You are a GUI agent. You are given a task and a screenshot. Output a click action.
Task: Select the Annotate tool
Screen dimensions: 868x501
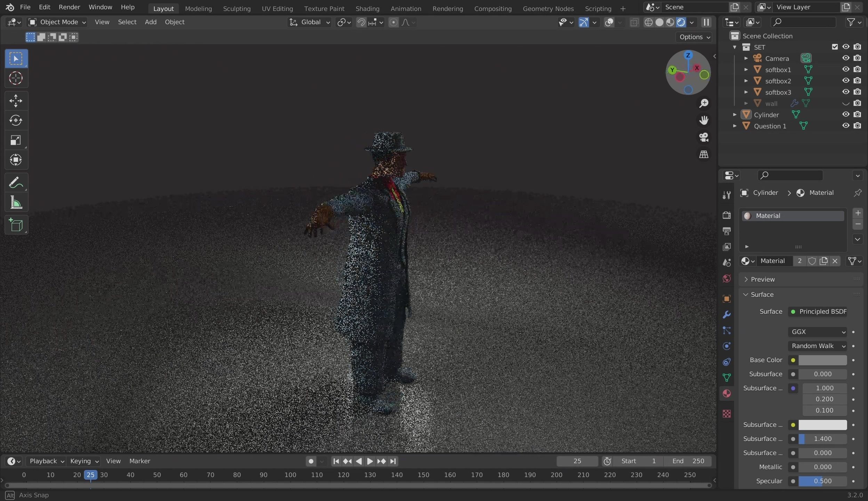coord(16,182)
